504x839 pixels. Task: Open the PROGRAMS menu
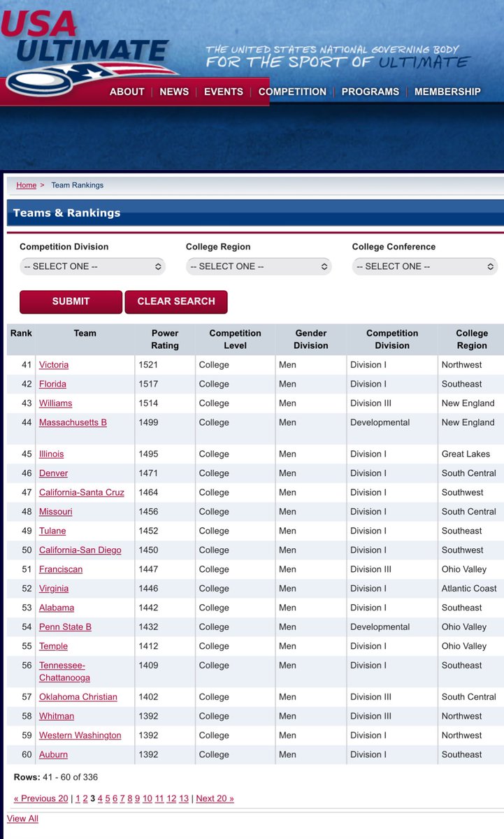(x=370, y=92)
